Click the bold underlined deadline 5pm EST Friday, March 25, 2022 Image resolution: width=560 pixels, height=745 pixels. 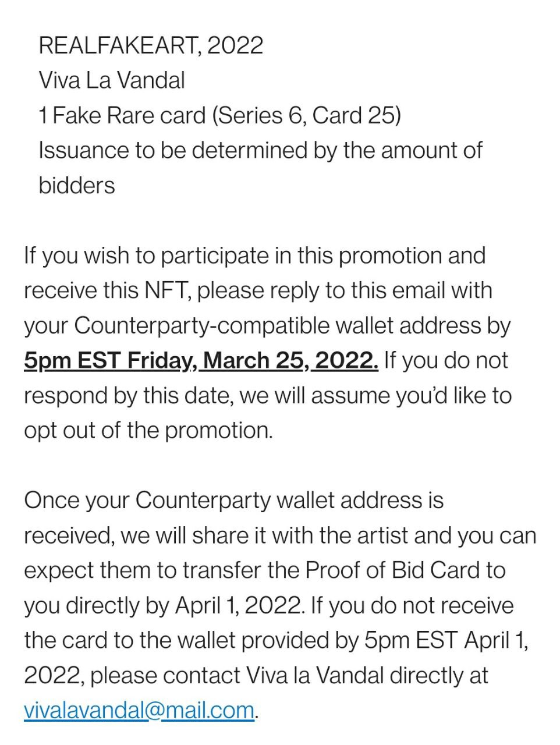(x=201, y=361)
